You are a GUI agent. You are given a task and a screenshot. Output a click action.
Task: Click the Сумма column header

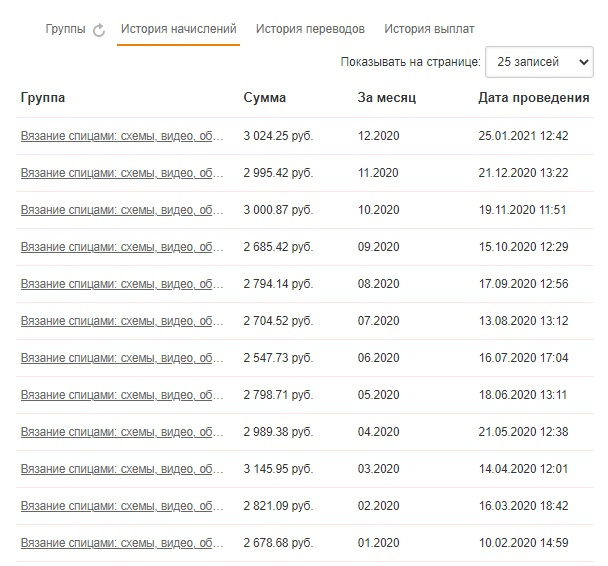(265, 98)
